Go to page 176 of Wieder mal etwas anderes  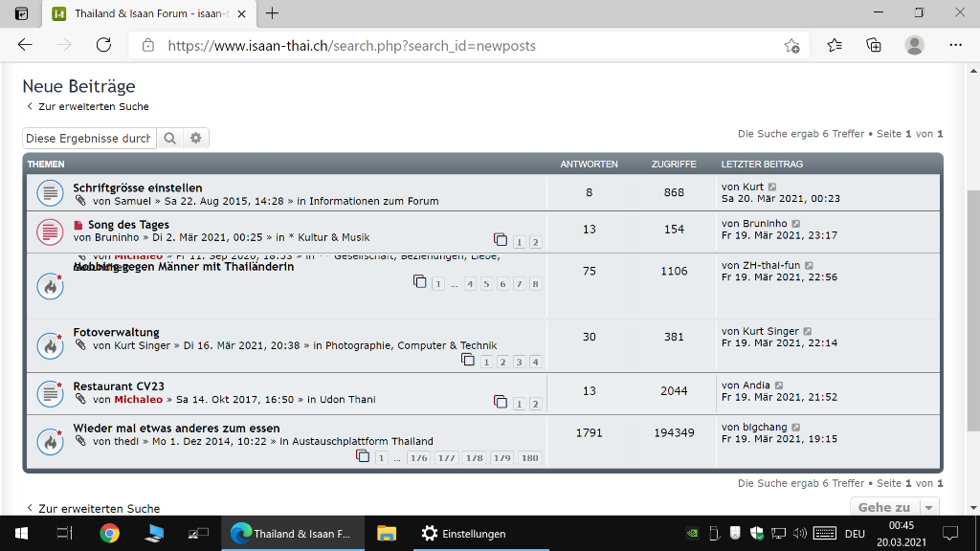point(419,458)
